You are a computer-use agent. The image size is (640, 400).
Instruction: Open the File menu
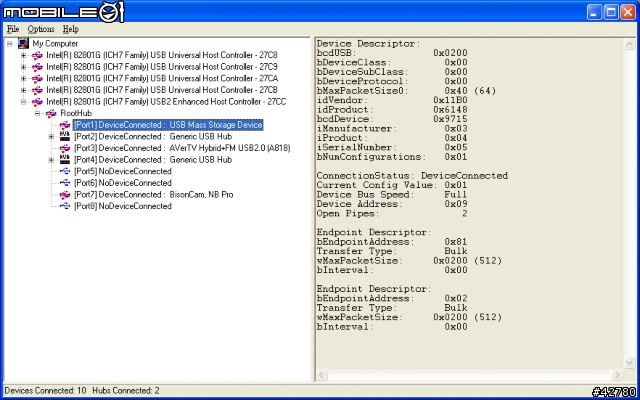(x=13, y=29)
